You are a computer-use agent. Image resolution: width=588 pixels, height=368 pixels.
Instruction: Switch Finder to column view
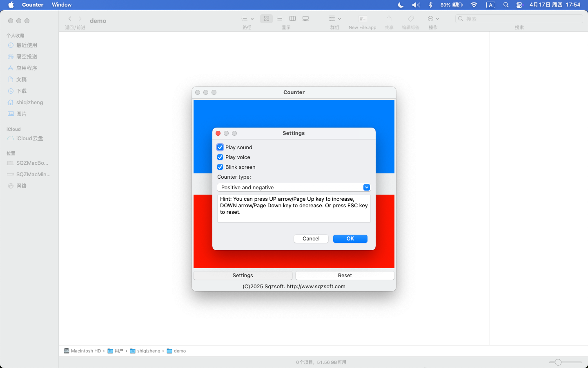[x=292, y=19]
